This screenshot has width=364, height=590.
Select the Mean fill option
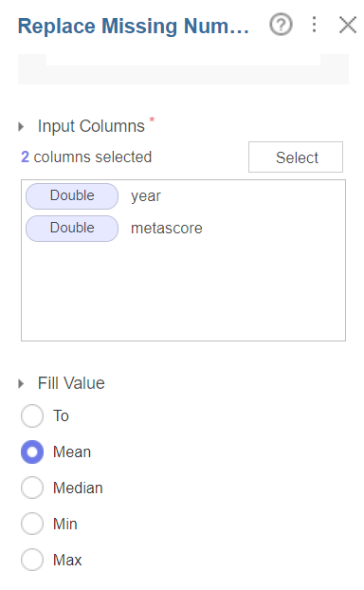(32, 452)
